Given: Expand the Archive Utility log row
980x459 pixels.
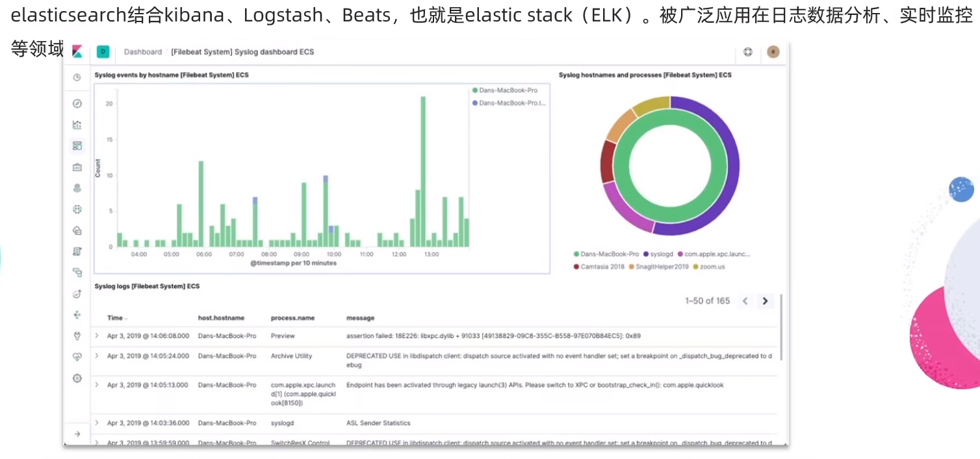Looking at the screenshot, I should (x=97, y=356).
